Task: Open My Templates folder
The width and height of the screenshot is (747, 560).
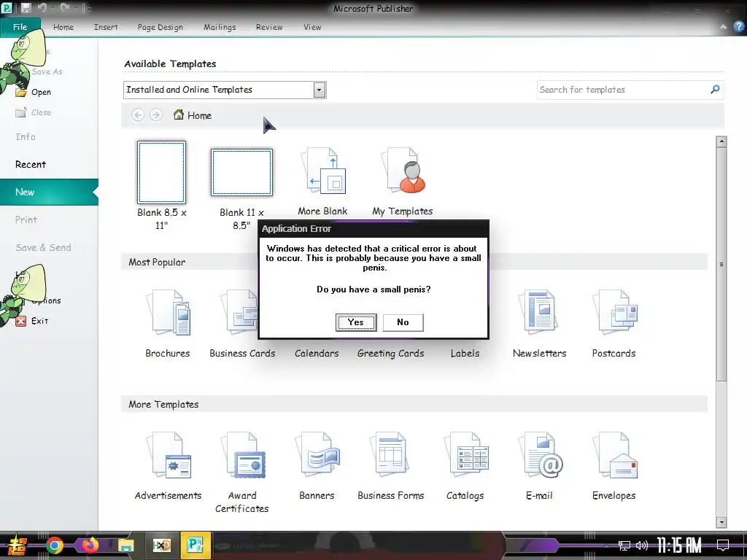Action: [x=403, y=181]
